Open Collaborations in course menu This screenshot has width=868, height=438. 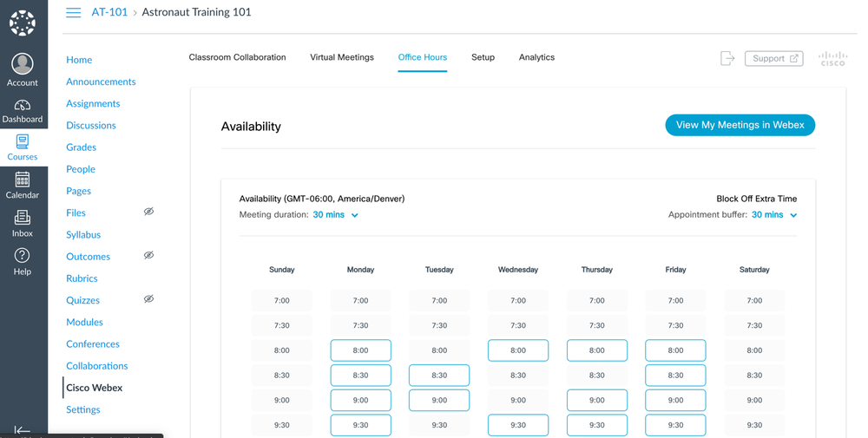[97, 365]
